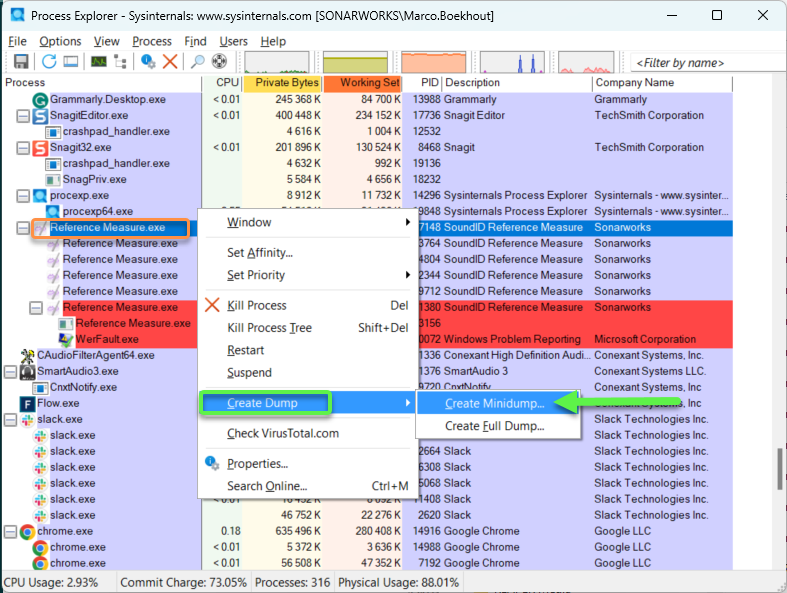Sort by Private Bytes column header
Viewport: 787px width, 593px height.
(x=283, y=83)
